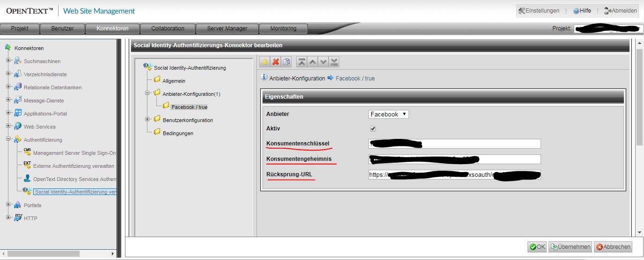Click the Konsumentenschlüssel input field

(454, 144)
